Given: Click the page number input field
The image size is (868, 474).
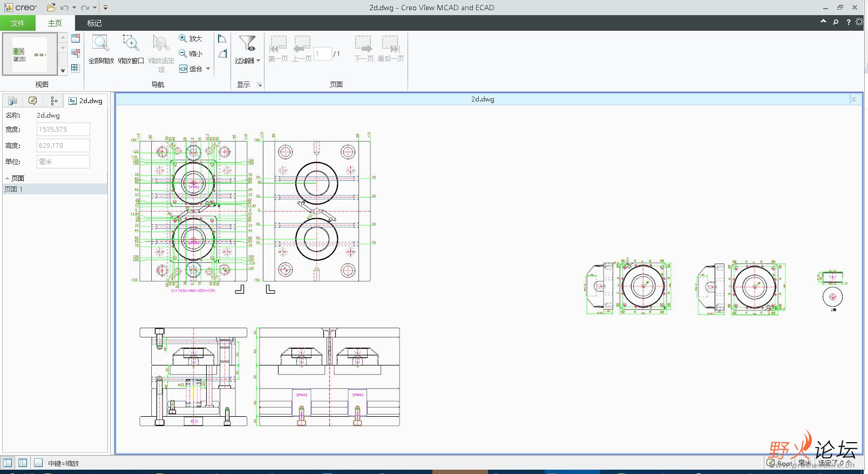Looking at the screenshot, I should (322, 53).
